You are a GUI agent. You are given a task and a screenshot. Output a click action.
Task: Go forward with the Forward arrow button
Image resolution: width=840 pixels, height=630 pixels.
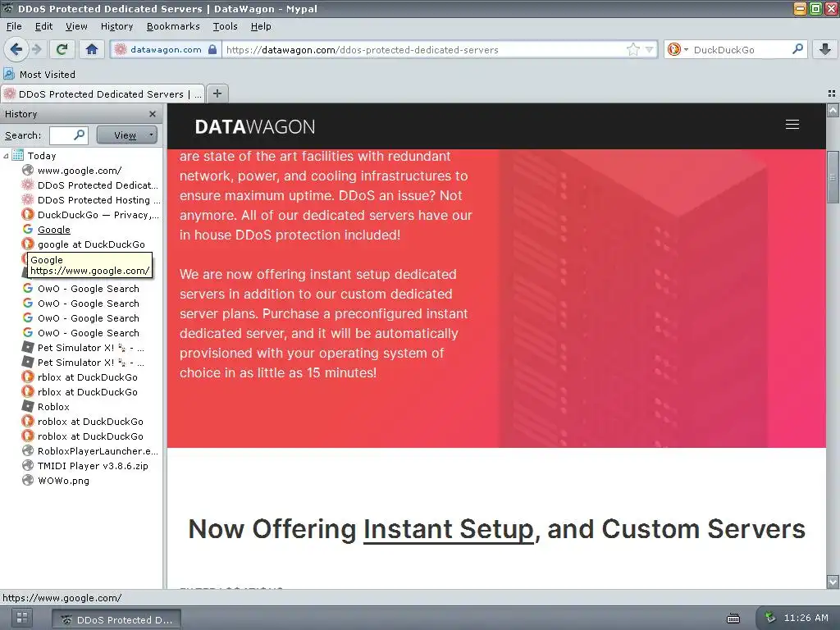tap(37, 49)
